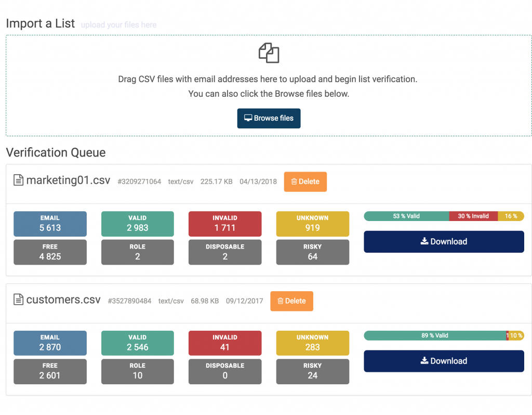
Task: Click the Email 5 613 stat tile
Action: coord(50,224)
